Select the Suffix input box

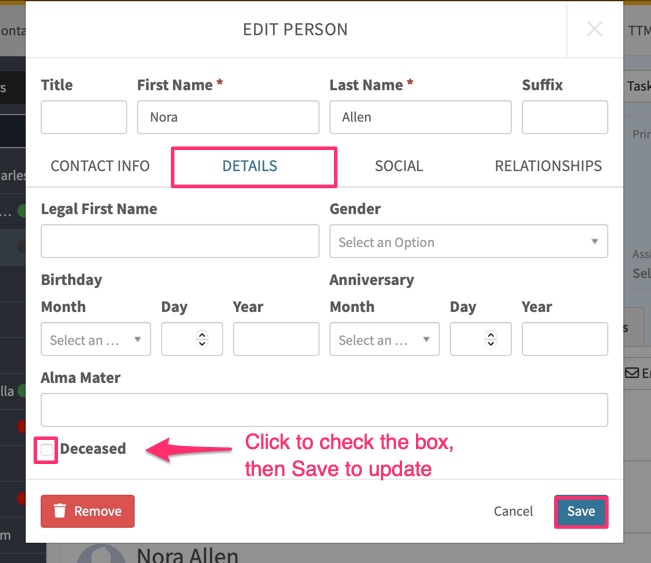(564, 117)
